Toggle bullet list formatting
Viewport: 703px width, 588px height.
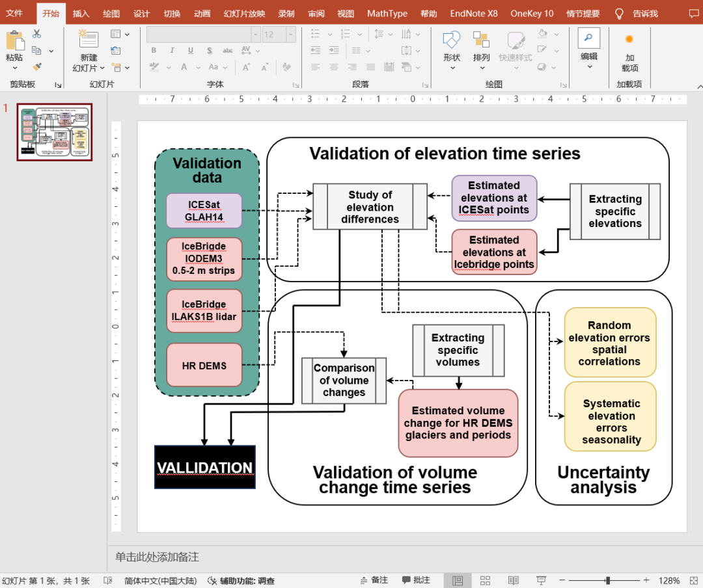click(315, 34)
